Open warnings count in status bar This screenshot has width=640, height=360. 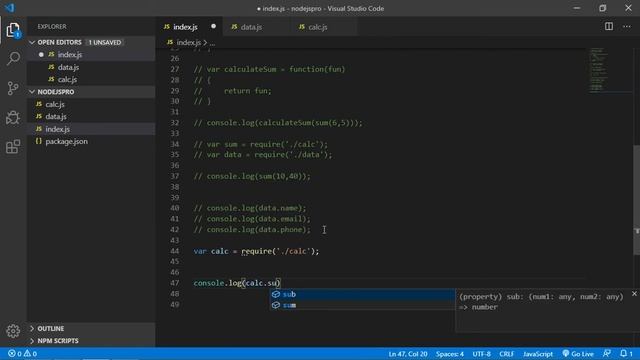pyautogui.click(x=30, y=353)
